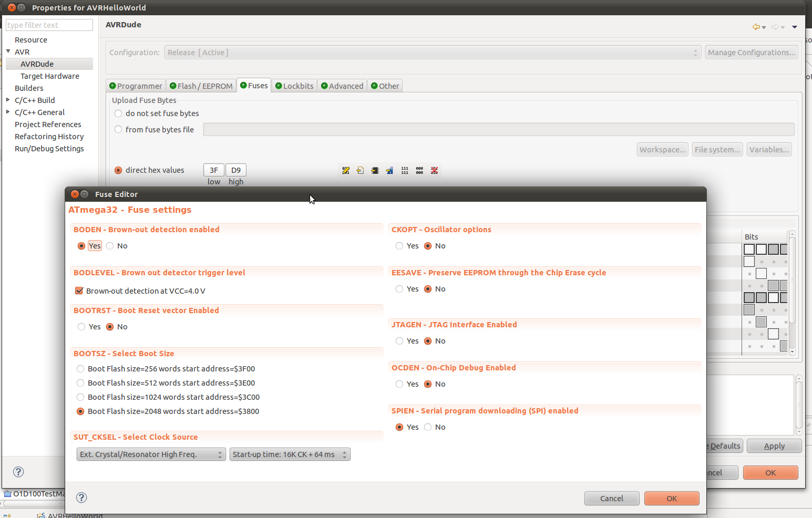Enable JTAGEN by selecting Yes

click(399, 341)
